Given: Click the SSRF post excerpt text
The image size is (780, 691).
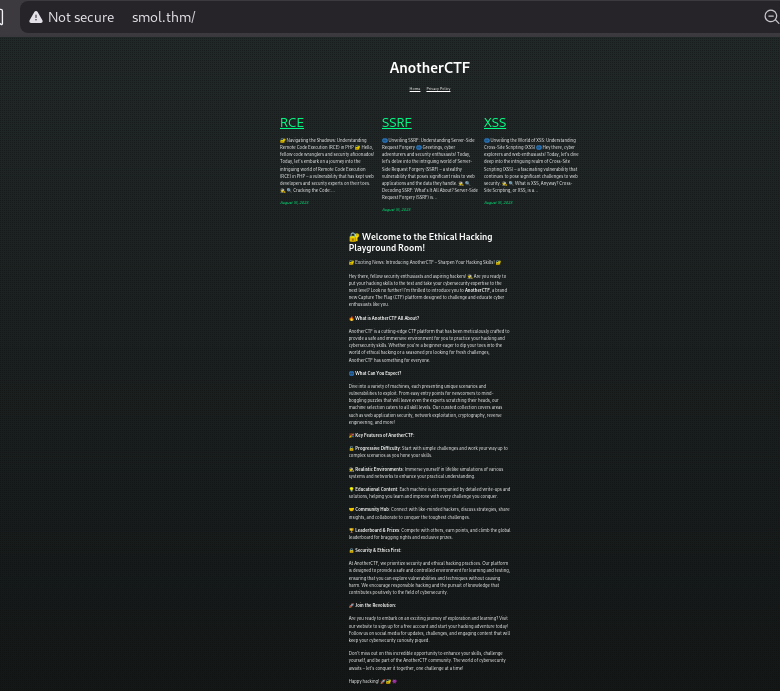Looking at the screenshot, I should [429, 168].
